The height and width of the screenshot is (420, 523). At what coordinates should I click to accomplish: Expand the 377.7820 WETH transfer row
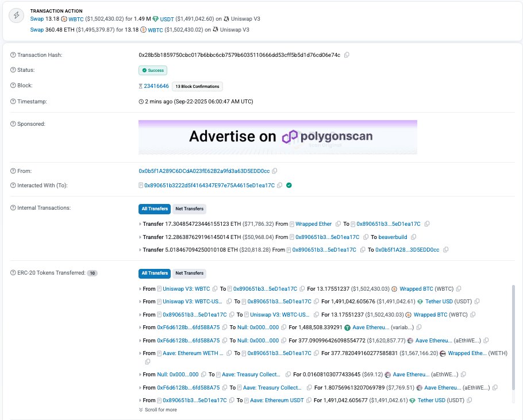140,353
